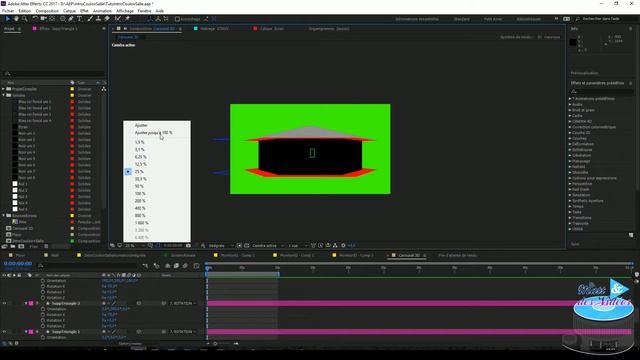Toggle Rotation Y stopwatch under SuppTriangle 2
The width and height of the screenshot is (640, 360).
[43, 320]
